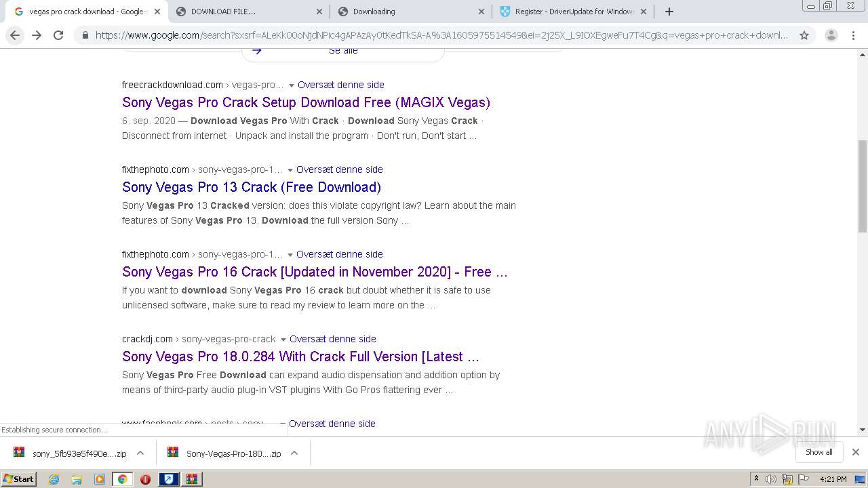Show hidden system tray icons

click(x=756, y=479)
